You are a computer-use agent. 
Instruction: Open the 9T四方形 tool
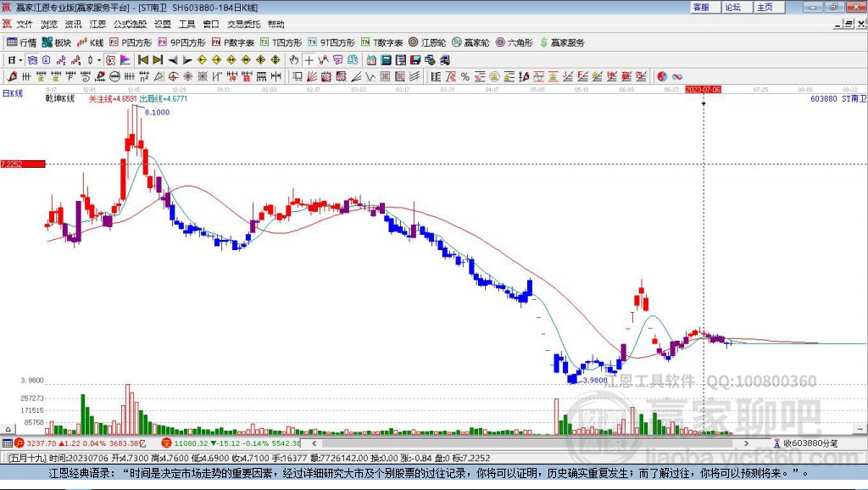[x=331, y=42]
